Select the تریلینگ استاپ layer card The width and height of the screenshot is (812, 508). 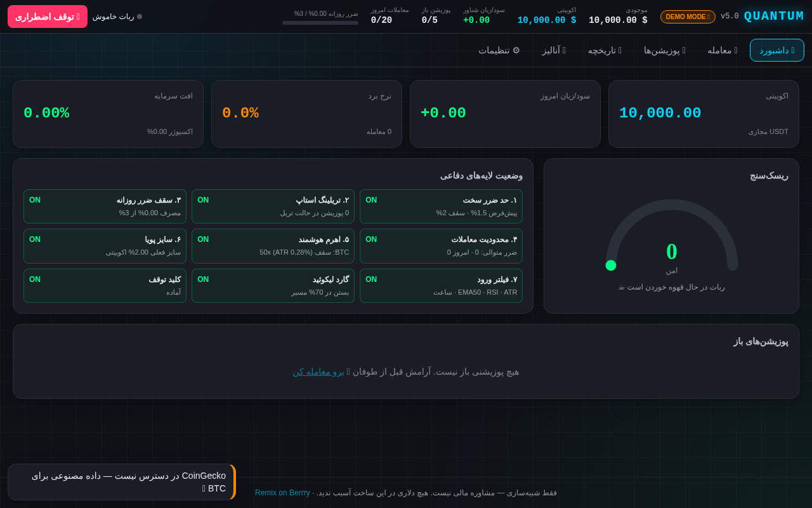(x=273, y=206)
